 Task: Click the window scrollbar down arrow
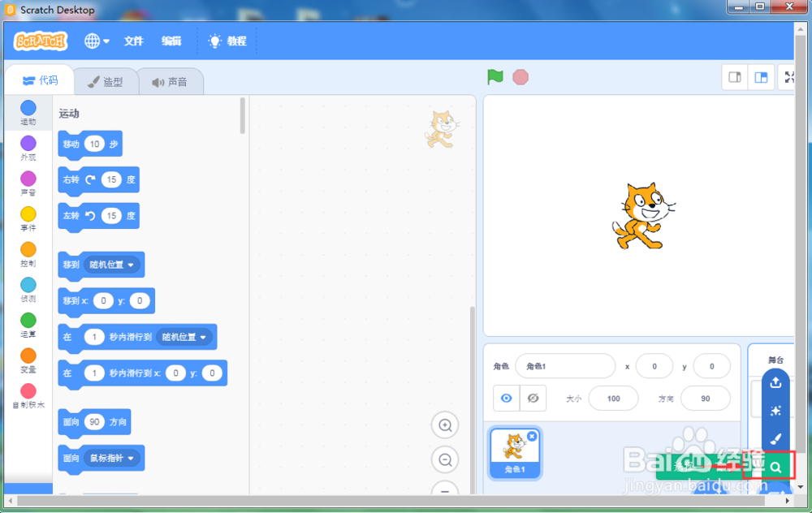[801, 486]
